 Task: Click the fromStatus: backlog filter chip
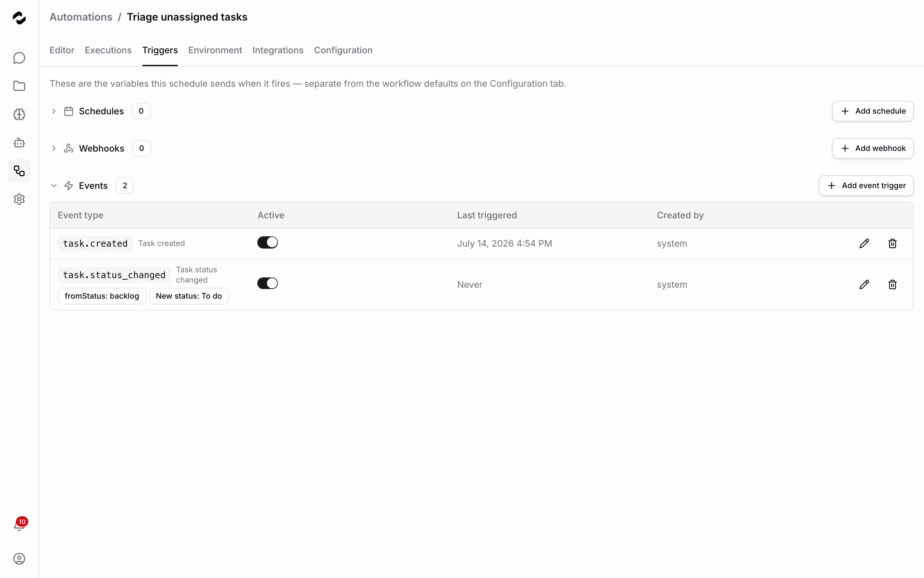point(102,296)
